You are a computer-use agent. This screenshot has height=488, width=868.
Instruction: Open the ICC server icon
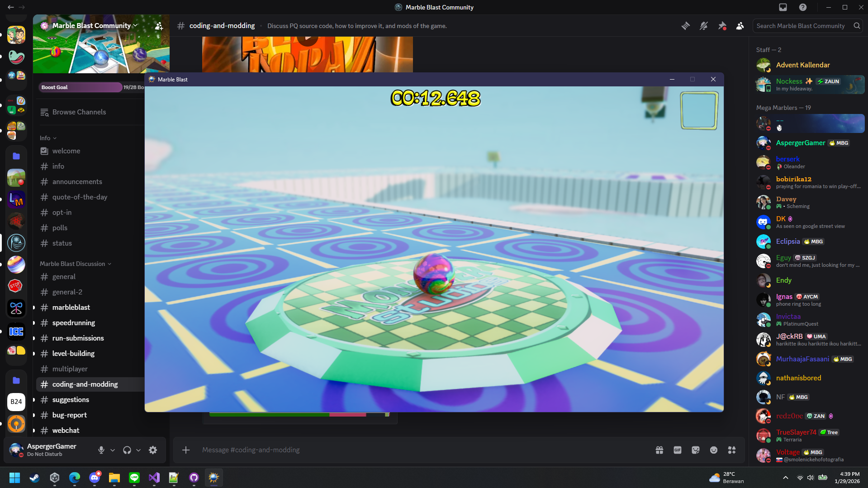[x=16, y=332]
